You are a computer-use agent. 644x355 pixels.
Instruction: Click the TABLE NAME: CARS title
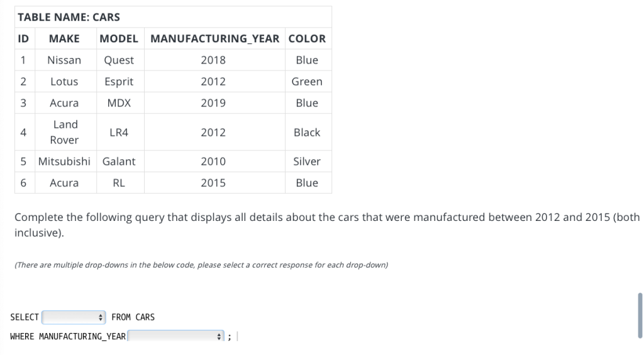click(69, 17)
